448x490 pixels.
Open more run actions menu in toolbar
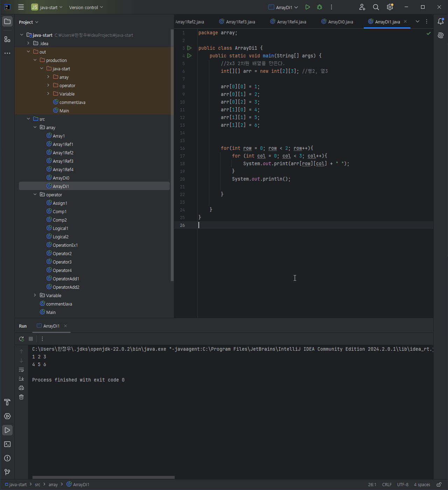(x=331, y=7)
